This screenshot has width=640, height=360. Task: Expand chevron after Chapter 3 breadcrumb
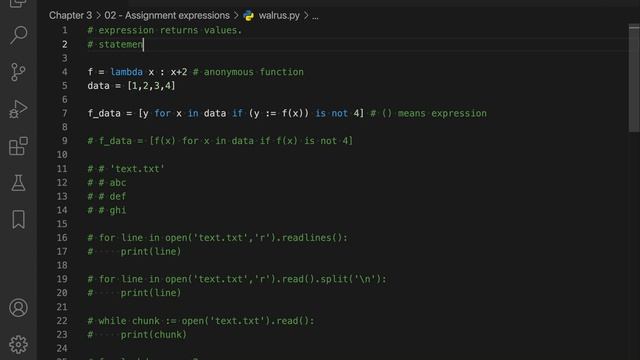tap(98, 16)
